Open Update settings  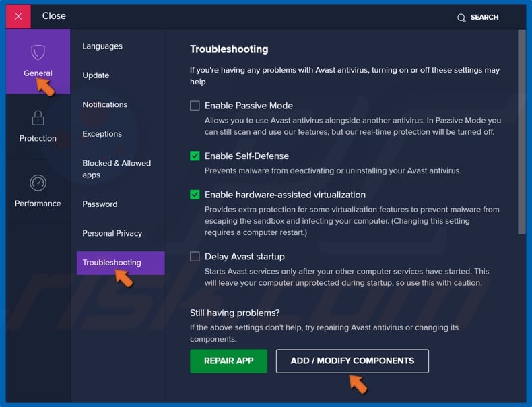(96, 75)
